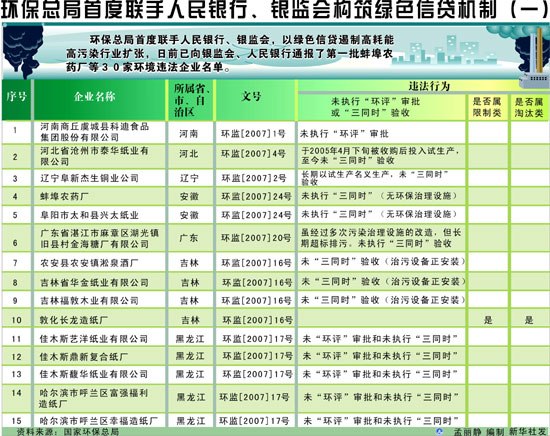Click the 是否属限制类 header cell
Screen dimensions: 550x436
[487, 107]
